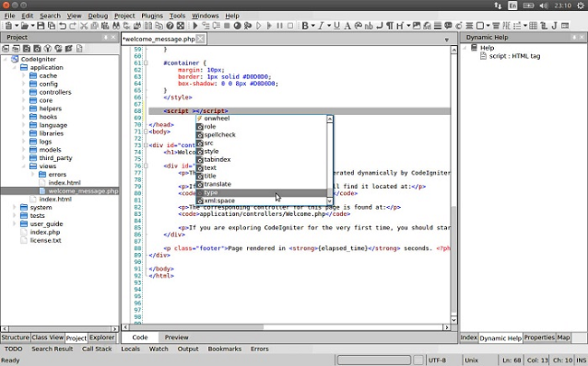Open the color palette toolbar icon
This screenshot has height=366, width=588.
358,26
